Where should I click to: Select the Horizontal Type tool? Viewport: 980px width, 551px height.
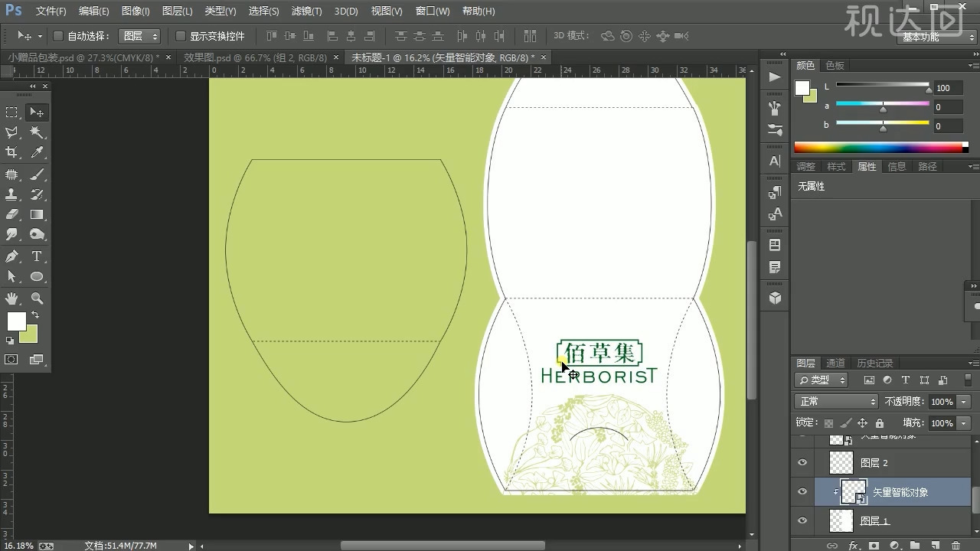37,256
